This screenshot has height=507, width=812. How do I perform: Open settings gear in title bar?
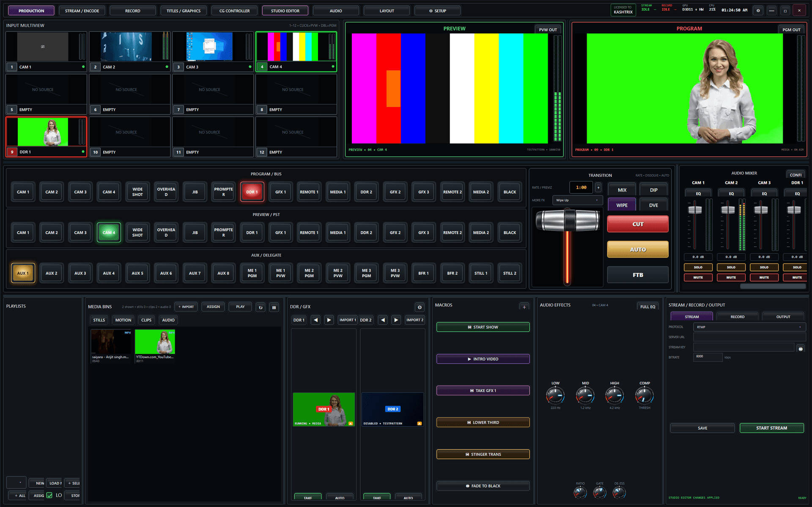pos(758,11)
